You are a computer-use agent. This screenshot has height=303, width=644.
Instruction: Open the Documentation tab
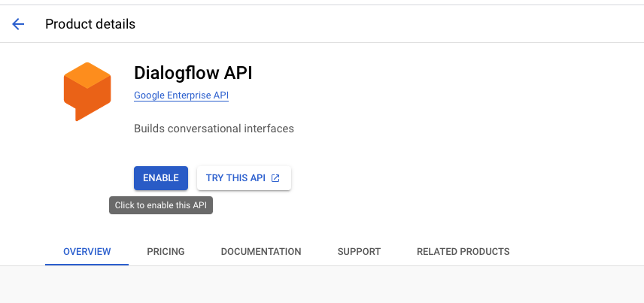(261, 251)
